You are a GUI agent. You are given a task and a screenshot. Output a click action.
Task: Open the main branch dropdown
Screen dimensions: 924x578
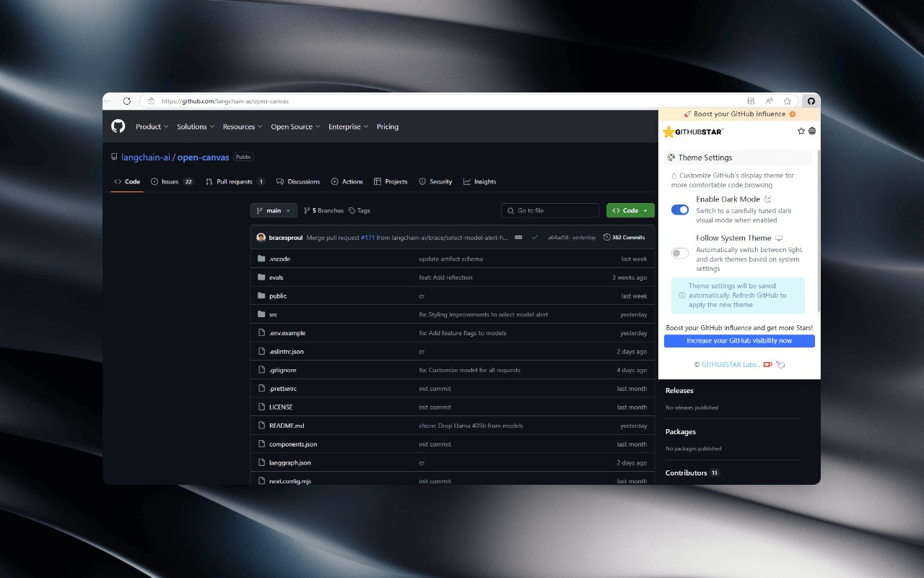[x=274, y=210]
